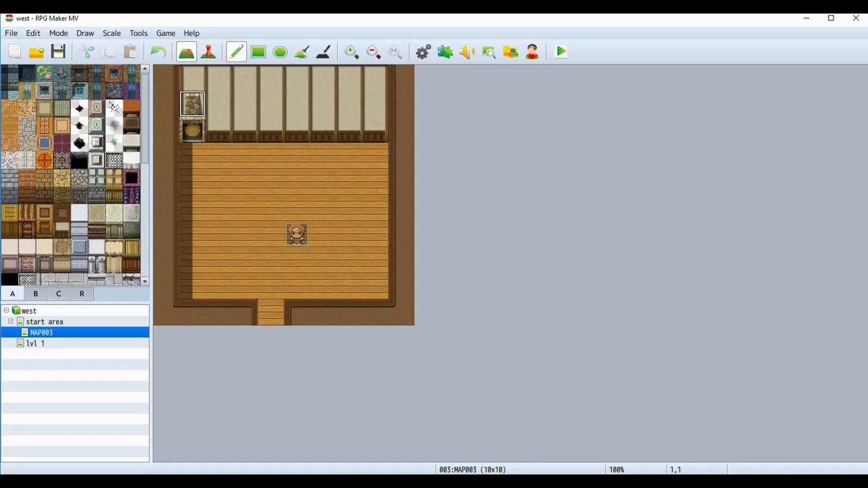Click the orange pot event tile
The height and width of the screenshot is (488, 868).
pyautogui.click(x=193, y=130)
